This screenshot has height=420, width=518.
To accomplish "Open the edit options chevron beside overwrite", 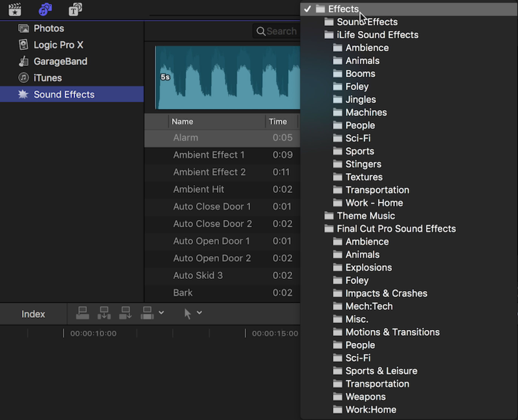I will (161, 313).
